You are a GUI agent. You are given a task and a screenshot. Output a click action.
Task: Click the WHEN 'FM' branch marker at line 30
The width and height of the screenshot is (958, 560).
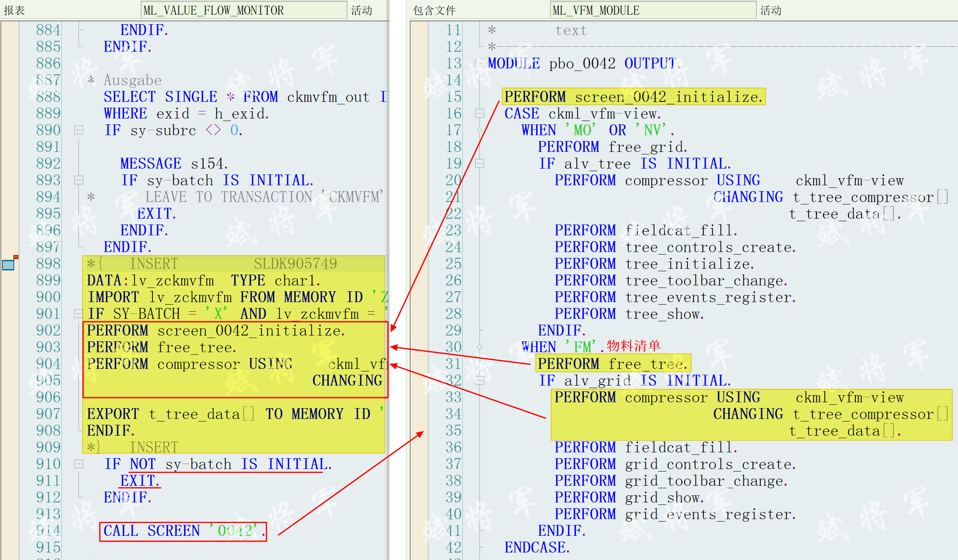(x=480, y=347)
